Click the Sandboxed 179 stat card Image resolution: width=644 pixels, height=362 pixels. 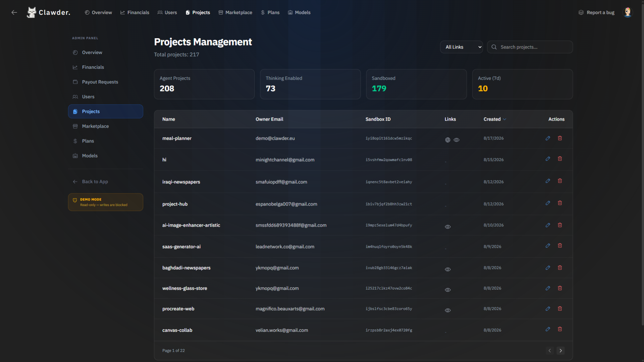[x=416, y=84]
